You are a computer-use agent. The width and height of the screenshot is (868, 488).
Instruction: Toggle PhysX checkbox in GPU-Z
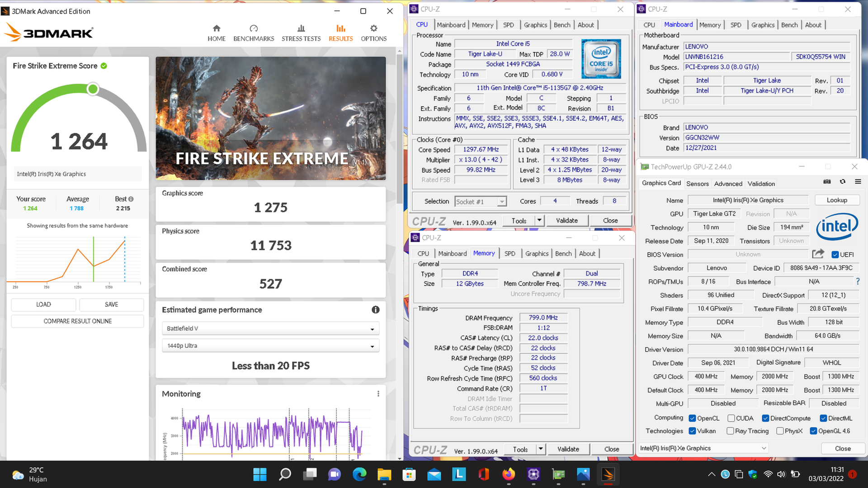[780, 431]
